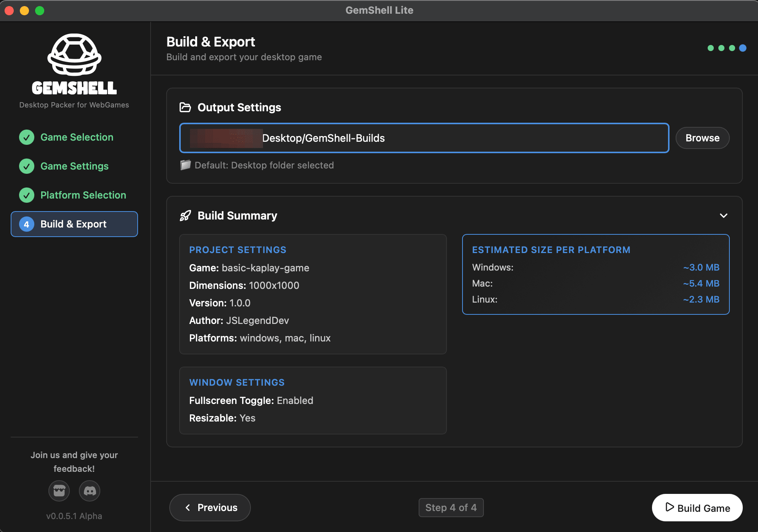The width and height of the screenshot is (758, 532).
Task: Click the folder icon beside Output Settings
Action: (x=185, y=107)
